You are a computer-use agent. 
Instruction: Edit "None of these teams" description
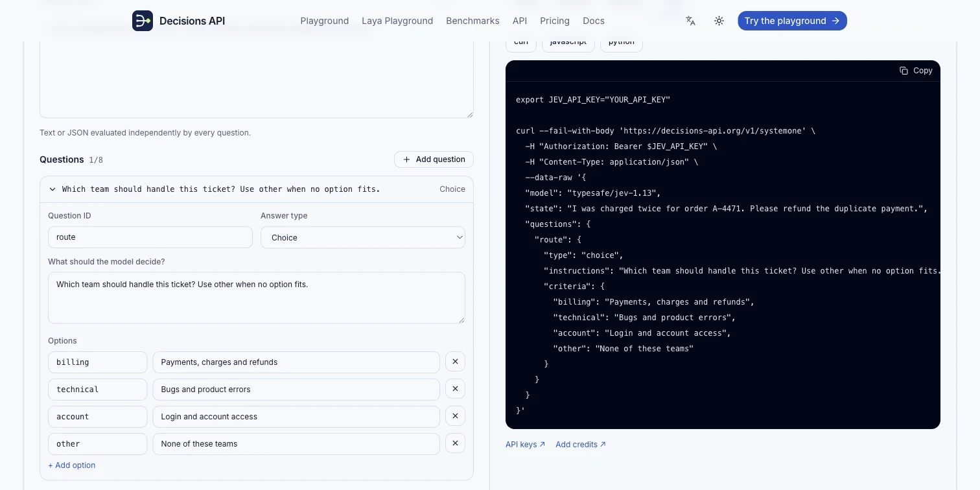point(296,444)
